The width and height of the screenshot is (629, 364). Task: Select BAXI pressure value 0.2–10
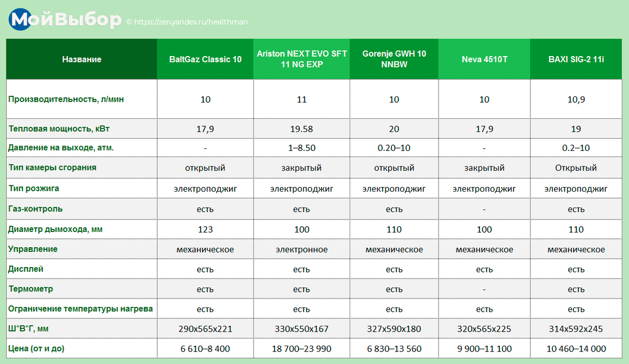(576, 148)
